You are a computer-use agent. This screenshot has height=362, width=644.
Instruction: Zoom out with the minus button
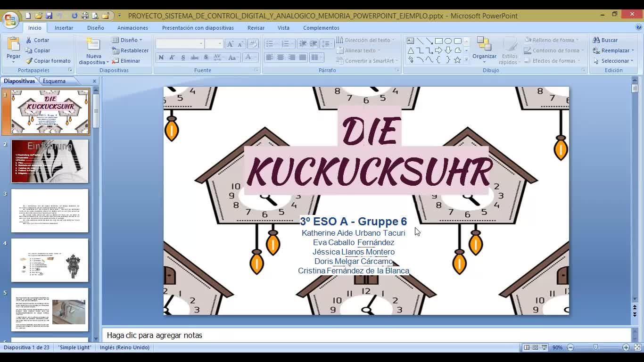point(570,347)
